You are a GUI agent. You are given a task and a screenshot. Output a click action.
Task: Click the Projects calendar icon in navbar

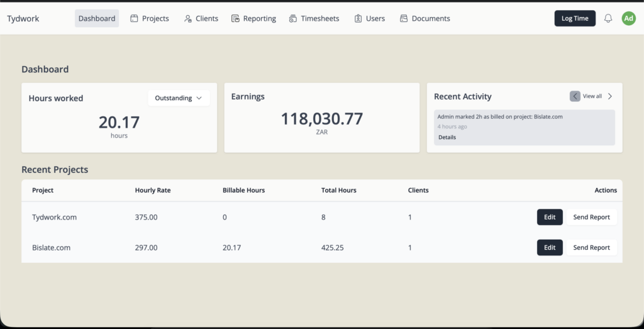pos(134,19)
